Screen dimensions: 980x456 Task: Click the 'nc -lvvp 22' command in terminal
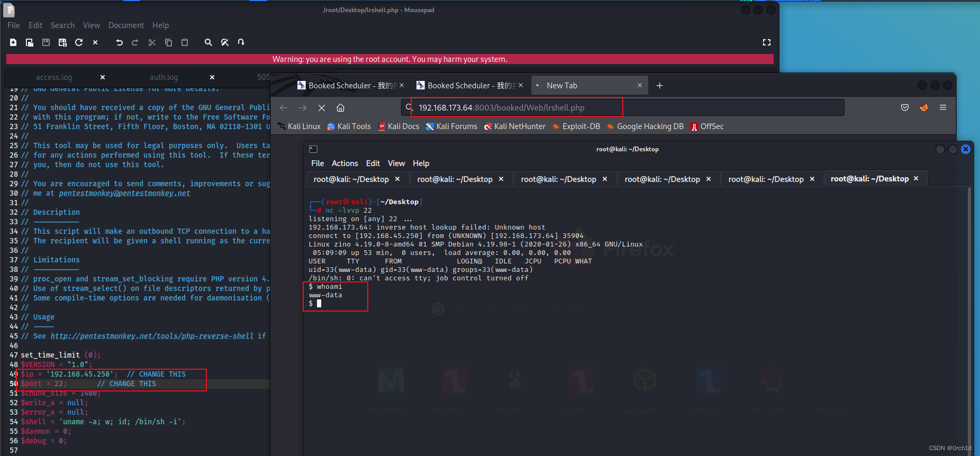point(349,211)
